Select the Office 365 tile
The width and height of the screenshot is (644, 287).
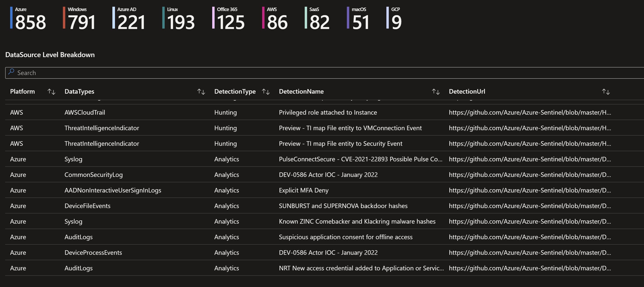(228, 18)
